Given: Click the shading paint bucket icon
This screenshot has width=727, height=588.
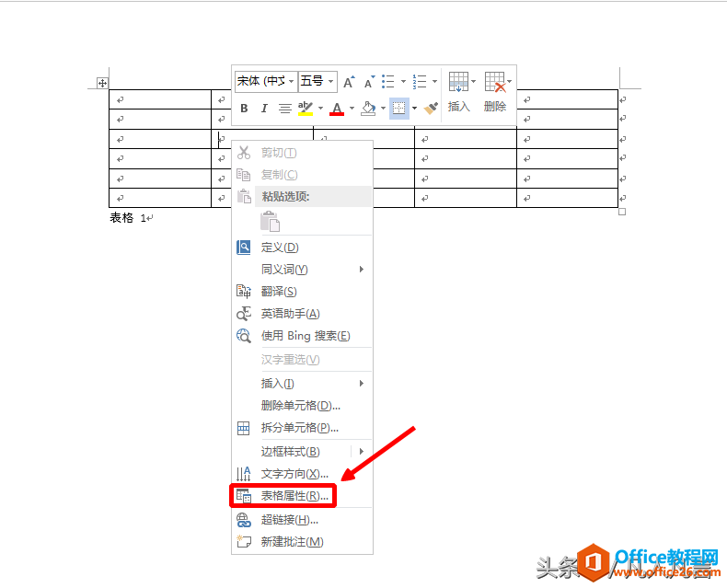Looking at the screenshot, I should [368, 109].
